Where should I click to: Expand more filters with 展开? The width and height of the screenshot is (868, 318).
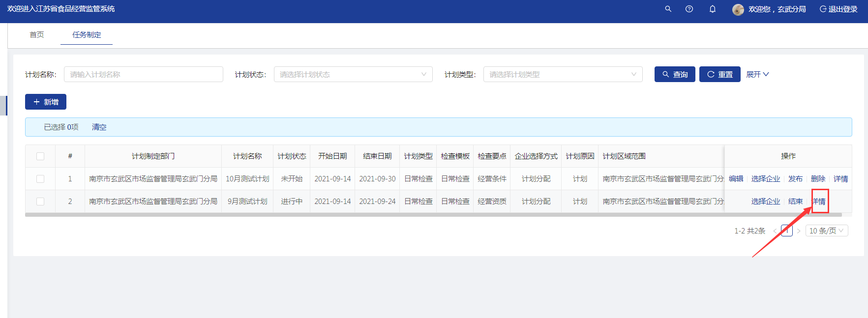(x=757, y=74)
